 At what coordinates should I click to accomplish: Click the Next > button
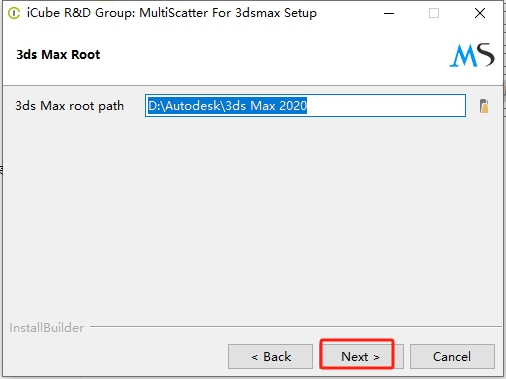(362, 356)
